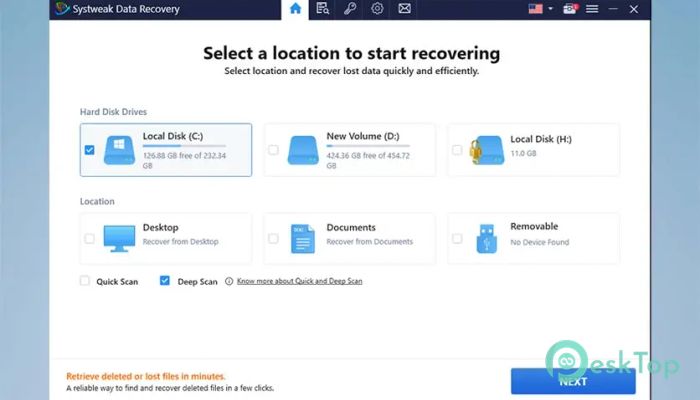Open the camera notifications icon
Screen dimensions: 700x400
(x=570, y=8)
